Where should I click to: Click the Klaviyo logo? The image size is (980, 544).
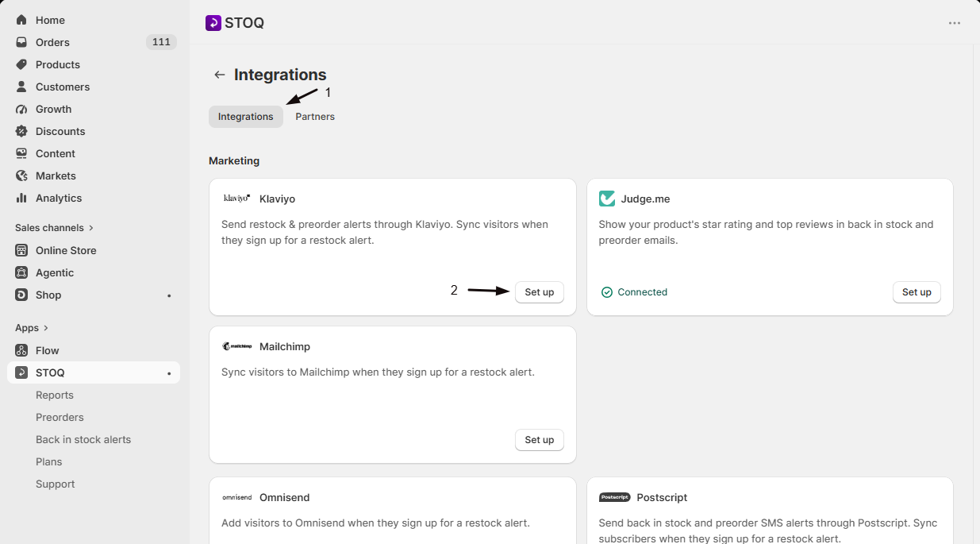(237, 199)
